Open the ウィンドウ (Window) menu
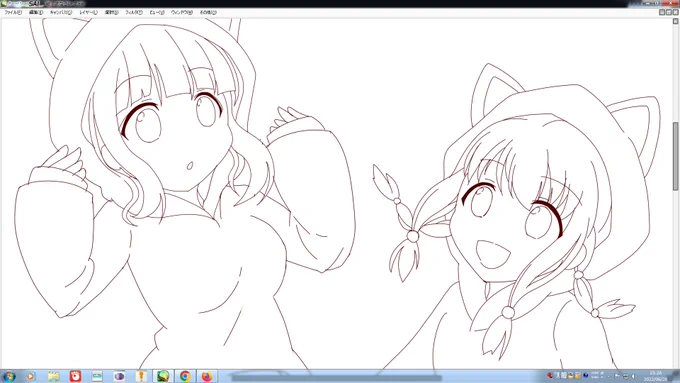Viewport: 680px width, 383px height. pos(182,13)
